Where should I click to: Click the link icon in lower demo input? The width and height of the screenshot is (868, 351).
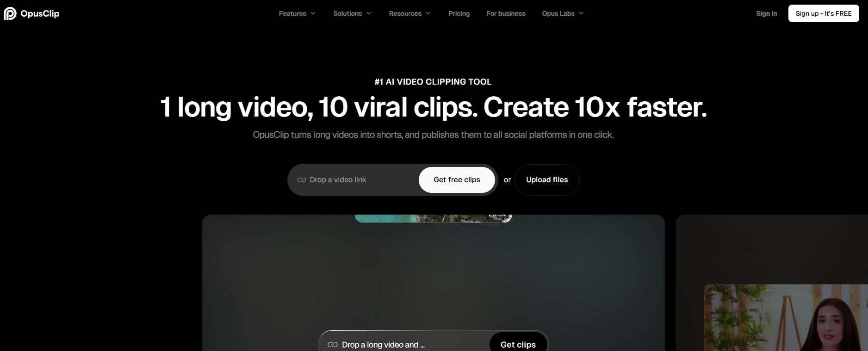tap(332, 345)
